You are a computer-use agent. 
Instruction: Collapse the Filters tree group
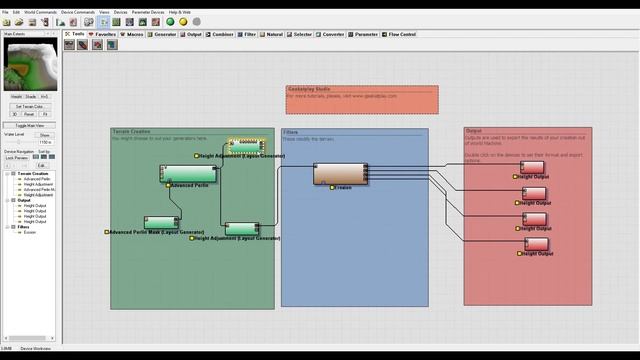(x=7, y=227)
